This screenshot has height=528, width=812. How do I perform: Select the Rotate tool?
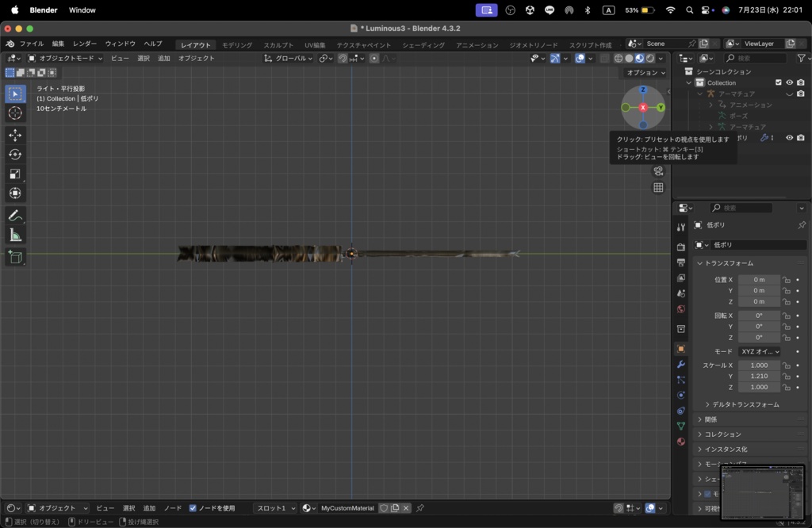(x=15, y=155)
